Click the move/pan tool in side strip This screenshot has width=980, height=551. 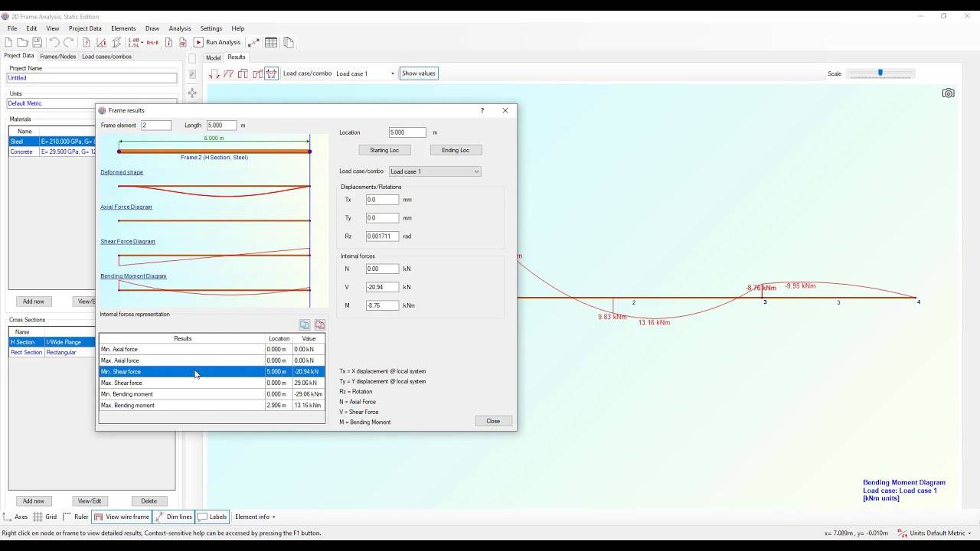click(x=191, y=93)
